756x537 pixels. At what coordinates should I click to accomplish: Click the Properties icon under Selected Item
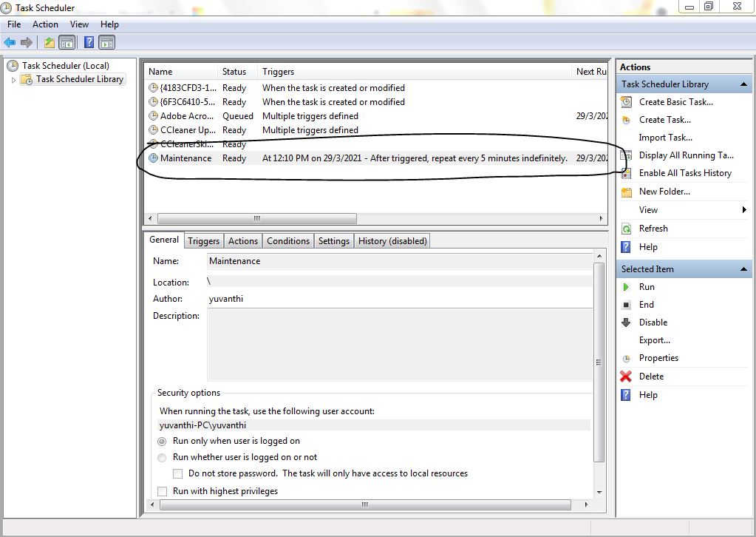point(626,359)
